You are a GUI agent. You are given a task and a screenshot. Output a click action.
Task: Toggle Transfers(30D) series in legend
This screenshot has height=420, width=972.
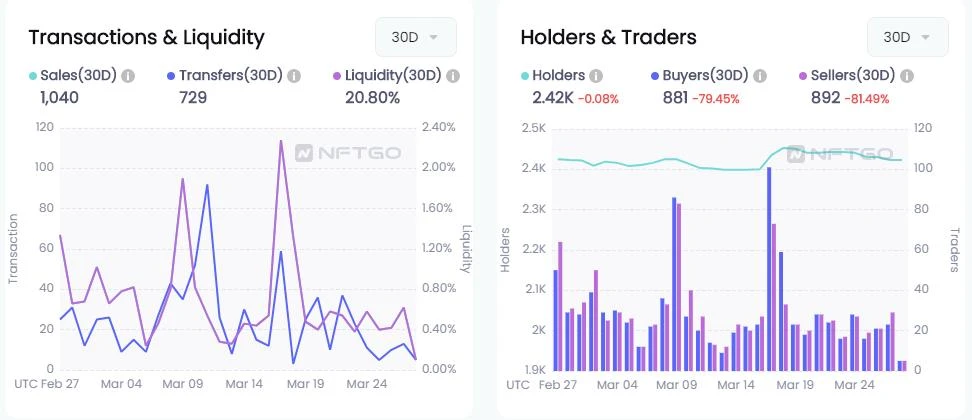coord(224,76)
